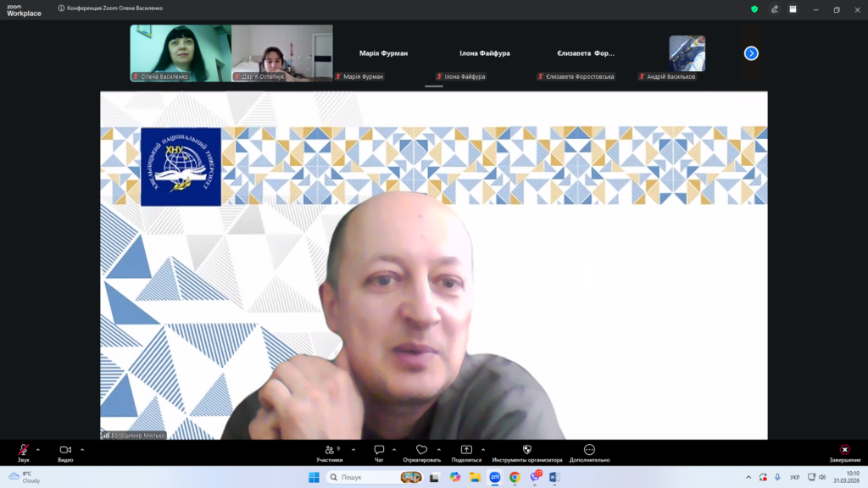Click the Завершение end meeting button
The width and height of the screenshot is (868, 488).
point(844,450)
